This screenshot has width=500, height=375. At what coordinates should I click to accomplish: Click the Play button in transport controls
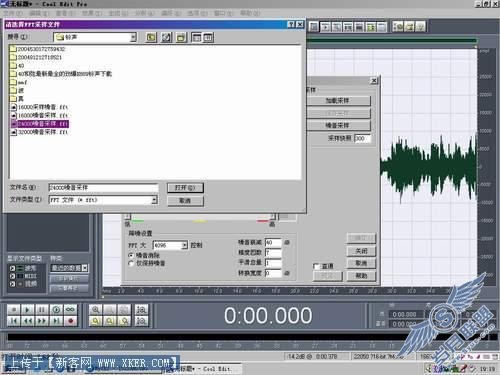[x=28, y=310]
